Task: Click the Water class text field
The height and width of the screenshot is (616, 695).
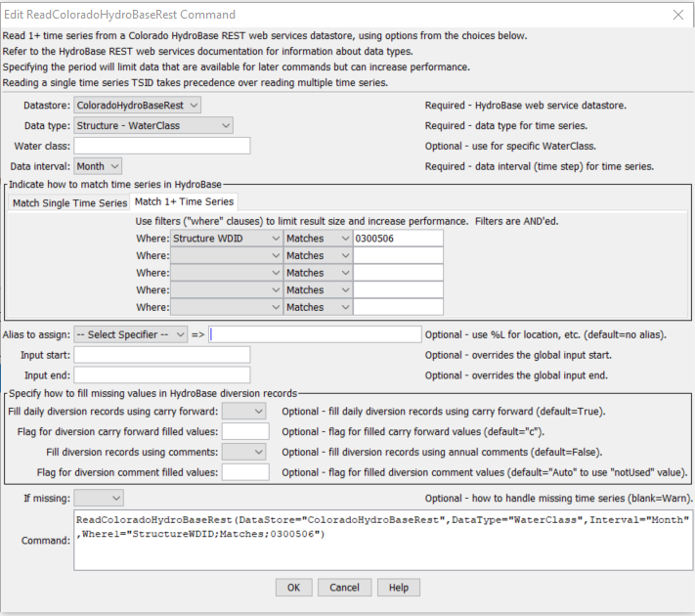Action: [x=162, y=146]
